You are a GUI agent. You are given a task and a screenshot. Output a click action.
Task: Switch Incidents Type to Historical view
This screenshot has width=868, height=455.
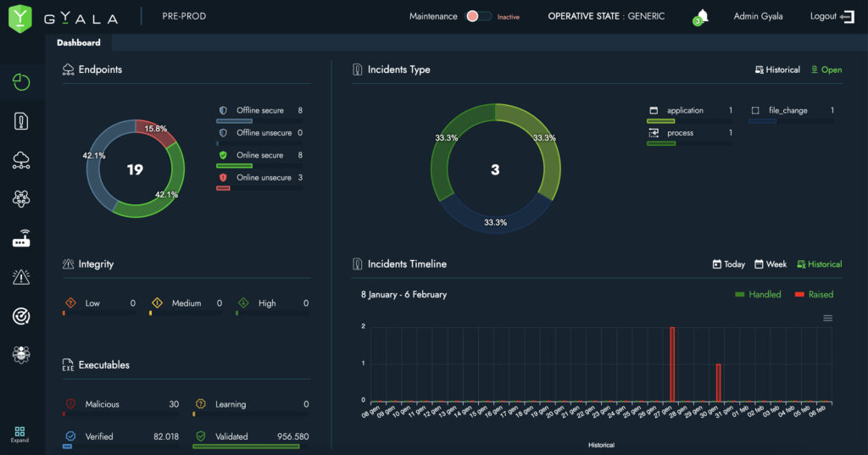[777, 69]
